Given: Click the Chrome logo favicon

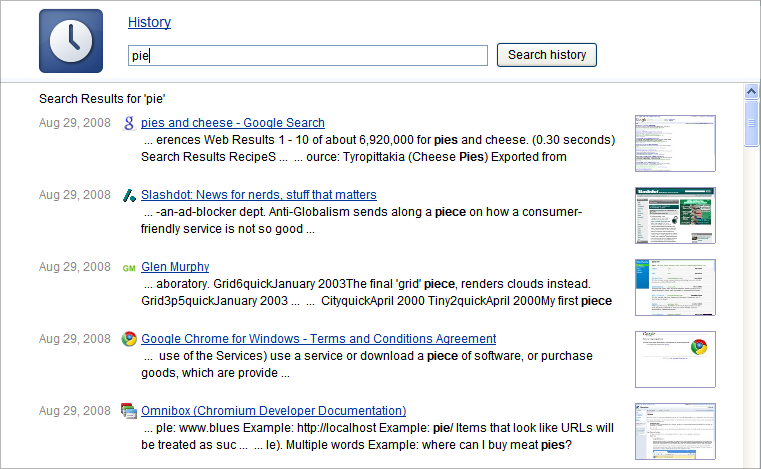Looking at the screenshot, I should pyautogui.click(x=129, y=339).
